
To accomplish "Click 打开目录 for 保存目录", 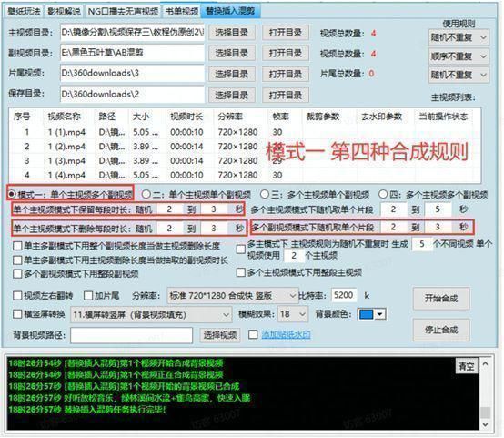I will coord(286,96).
